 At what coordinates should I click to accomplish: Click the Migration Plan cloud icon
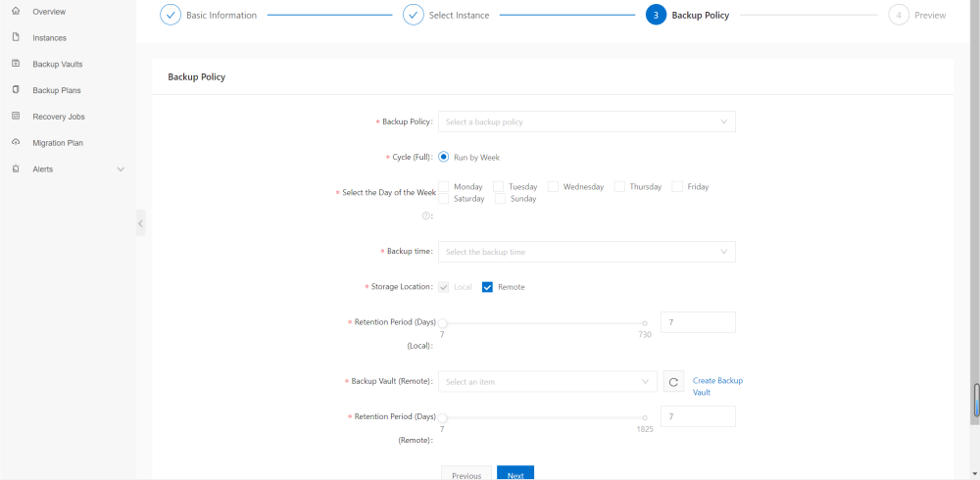coord(17,142)
